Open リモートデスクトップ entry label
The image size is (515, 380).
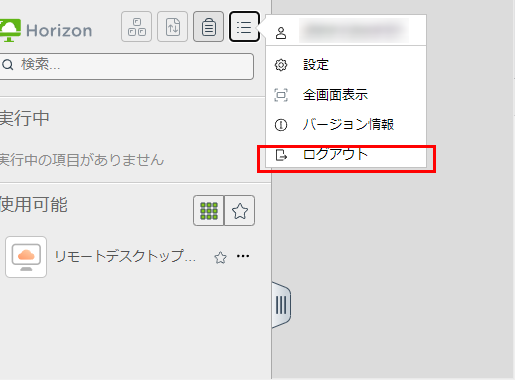(125, 256)
